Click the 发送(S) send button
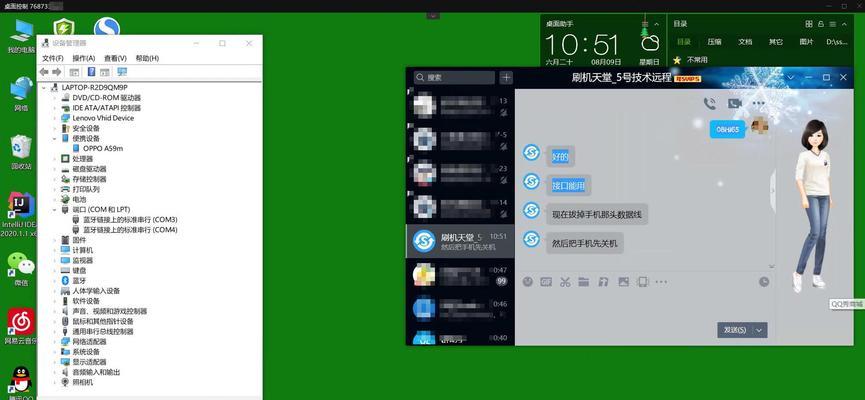Screen dimensions: 865x400 (735, 330)
